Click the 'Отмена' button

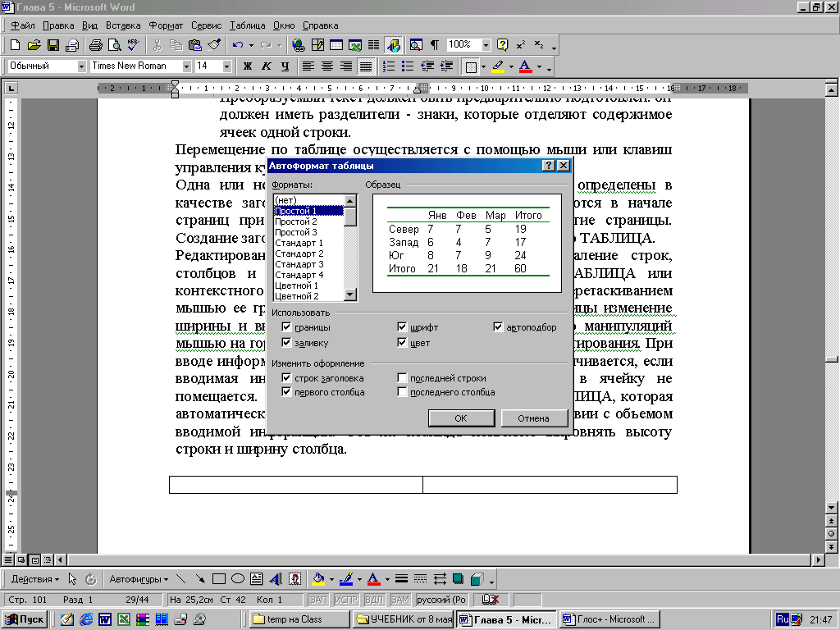click(533, 418)
